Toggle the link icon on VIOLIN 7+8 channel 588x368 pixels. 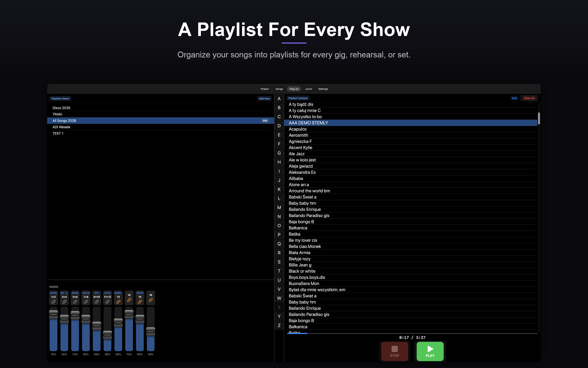(86, 302)
